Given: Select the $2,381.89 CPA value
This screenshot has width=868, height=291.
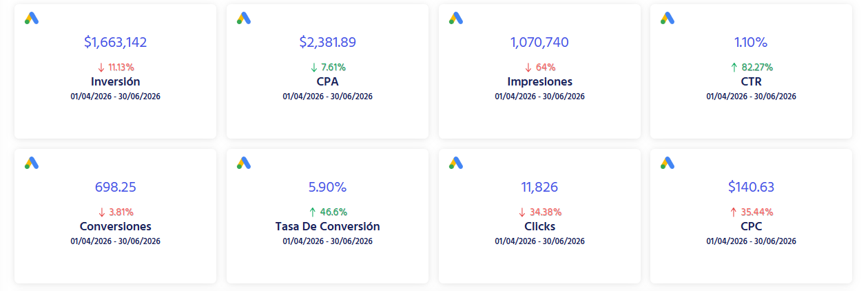Looking at the screenshot, I should coord(328,43).
